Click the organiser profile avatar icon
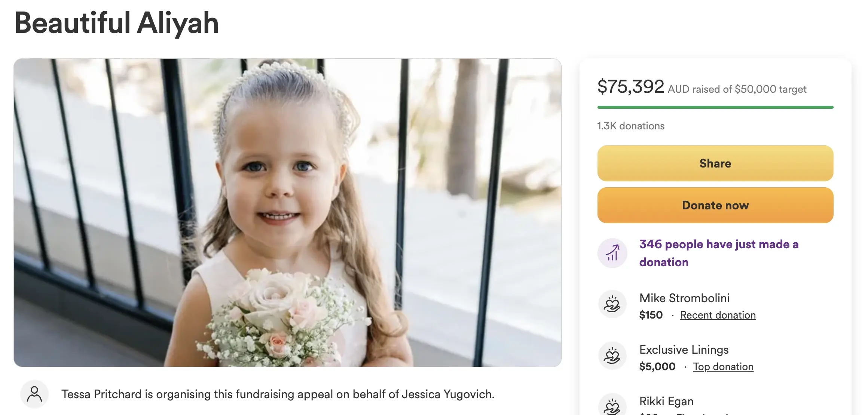868x415 pixels. (34, 394)
